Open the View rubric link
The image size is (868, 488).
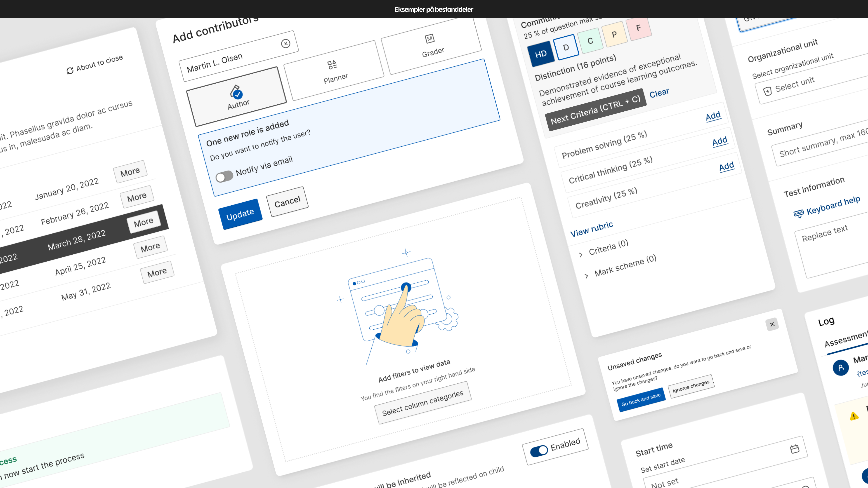pyautogui.click(x=591, y=229)
